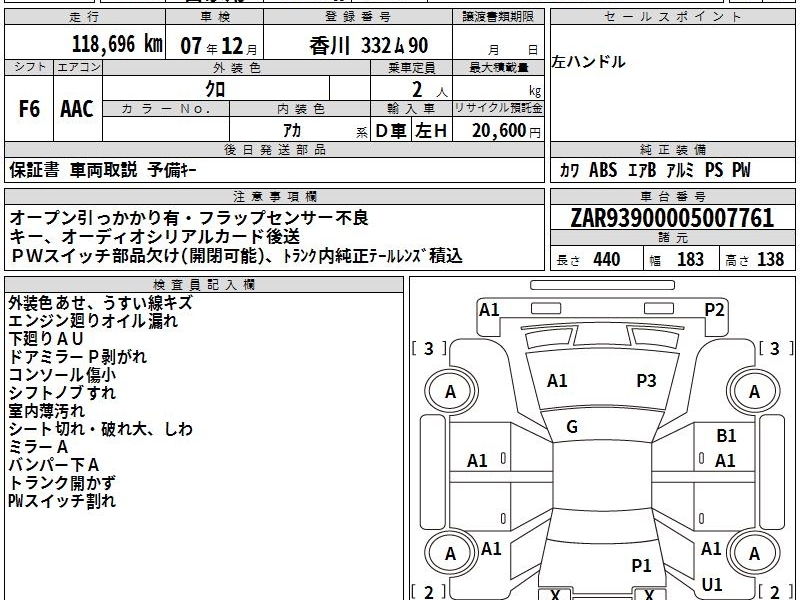The height and width of the screenshot is (600, 800).
Task: Click the エアB equipment entry
Action: (x=642, y=170)
